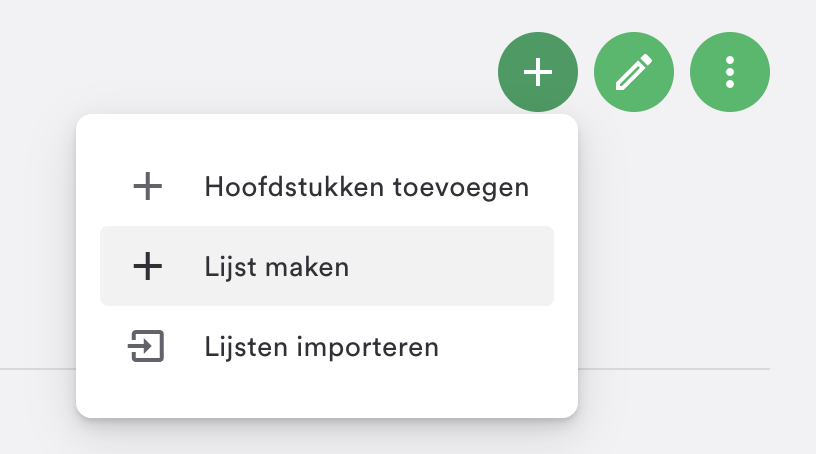Click the word maken in the highlighted entry
Viewport: 816px width, 454px height.
tap(307, 268)
